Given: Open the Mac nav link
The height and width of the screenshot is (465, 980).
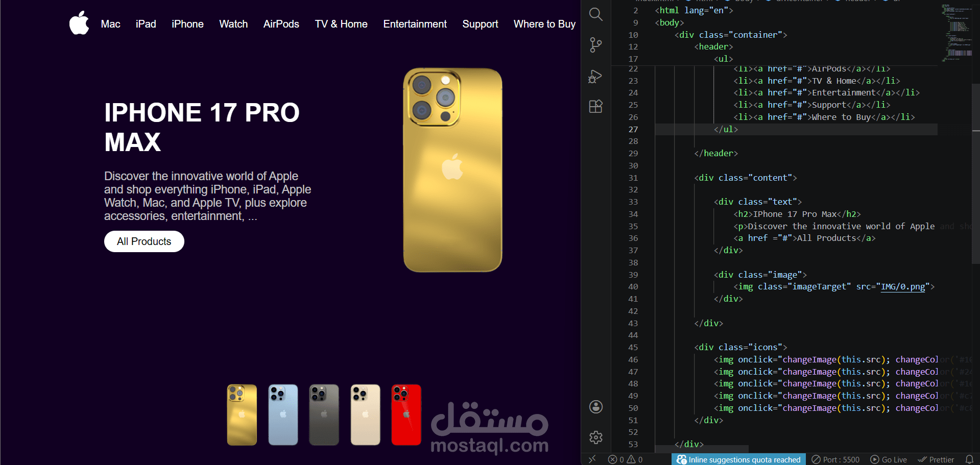Looking at the screenshot, I should coord(110,24).
